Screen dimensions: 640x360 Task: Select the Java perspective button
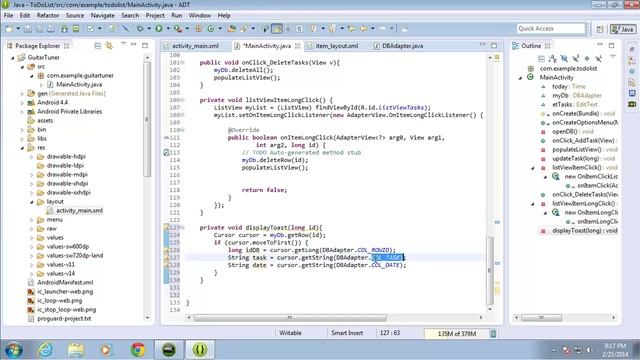click(623, 29)
